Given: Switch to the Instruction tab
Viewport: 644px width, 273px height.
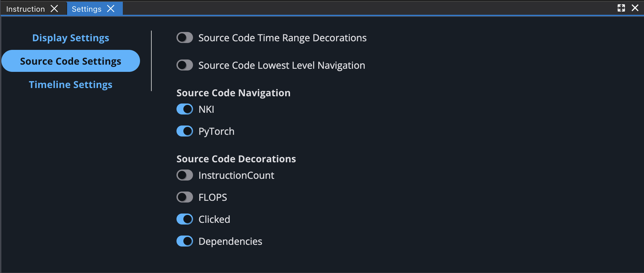Looking at the screenshot, I should pos(25,9).
